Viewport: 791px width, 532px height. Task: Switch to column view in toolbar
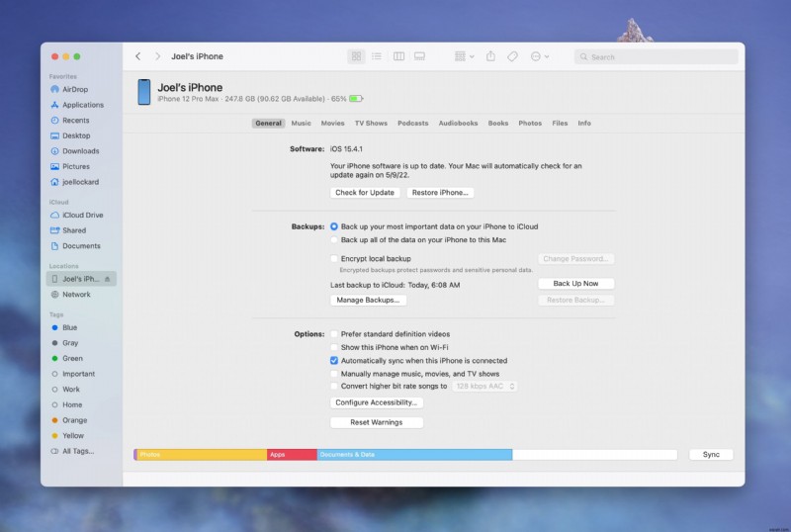point(398,57)
